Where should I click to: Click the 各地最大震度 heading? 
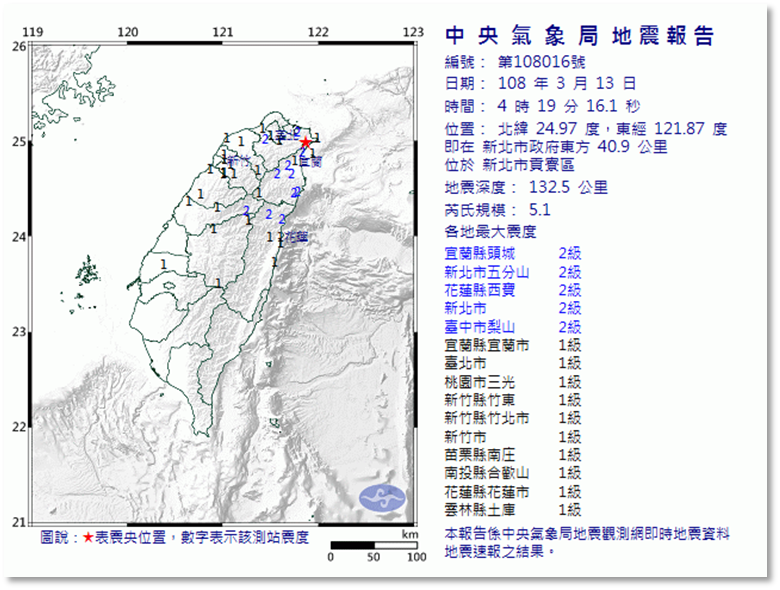[490, 232]
